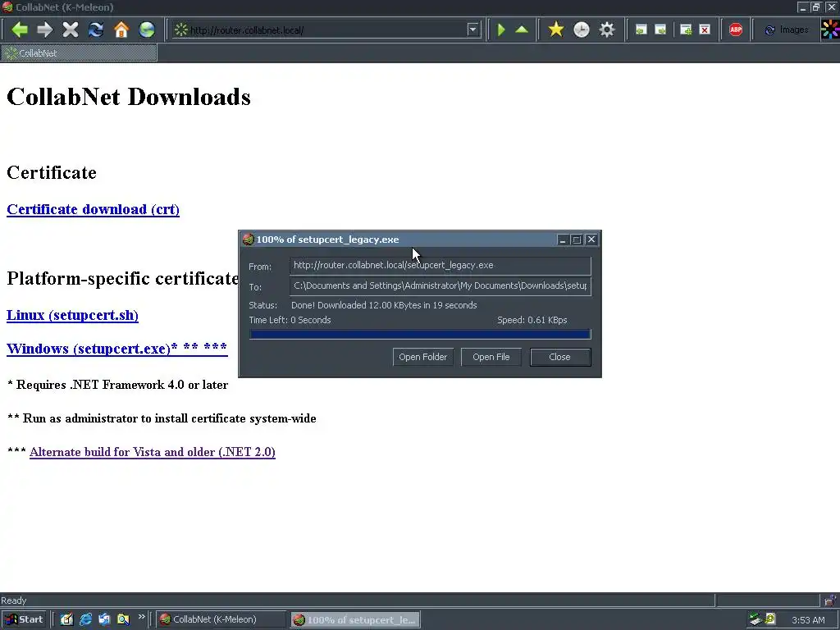Image resolution: width=840 pixels, height=630 pixels.
Task: Click the URL address field
Action: 326,30
